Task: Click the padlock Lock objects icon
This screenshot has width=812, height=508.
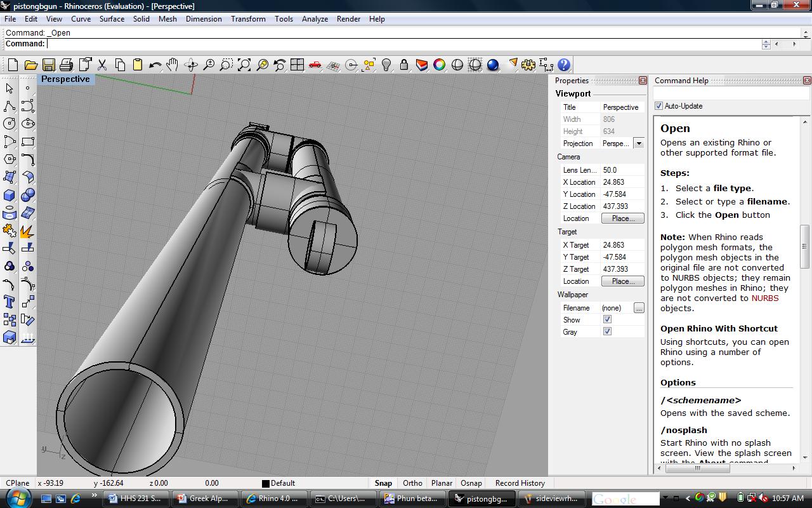Action: [403, 65]
